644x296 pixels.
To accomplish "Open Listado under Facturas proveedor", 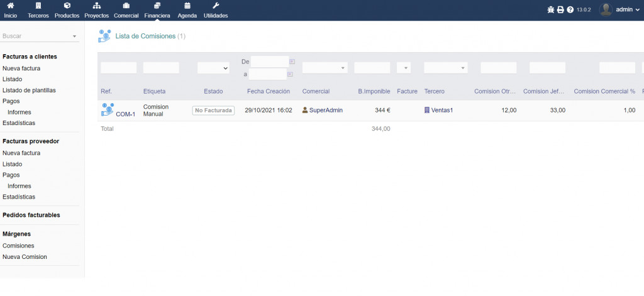I will coord(13,164).
